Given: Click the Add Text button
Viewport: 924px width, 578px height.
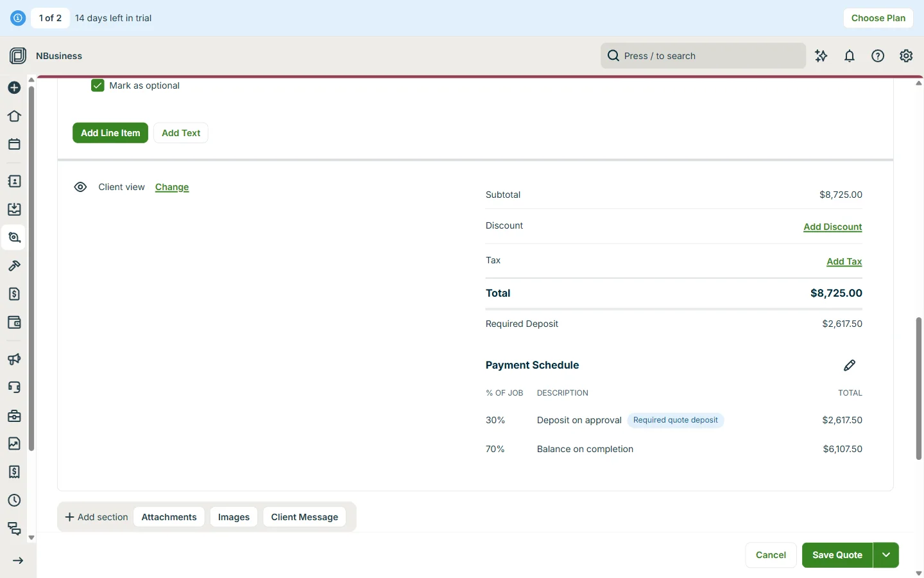Looking at the screenshot, I should point(181,133).
